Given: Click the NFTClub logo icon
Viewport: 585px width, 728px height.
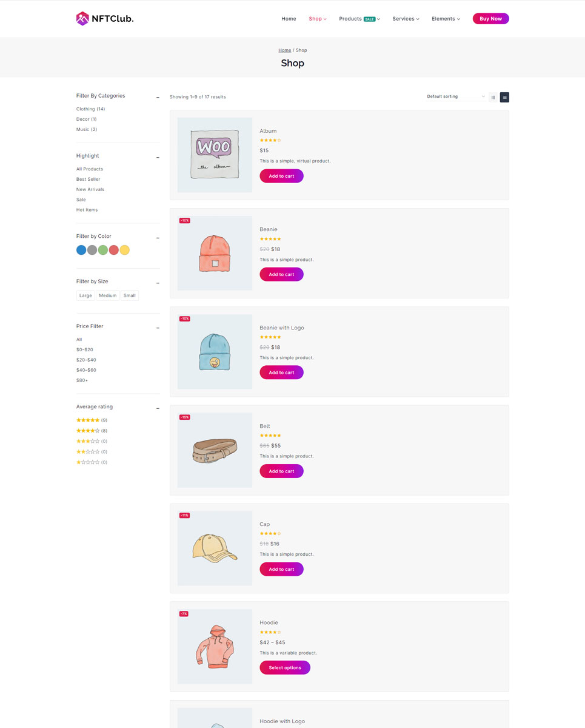Looking at the screenshot, I should (x=82, y=19).
